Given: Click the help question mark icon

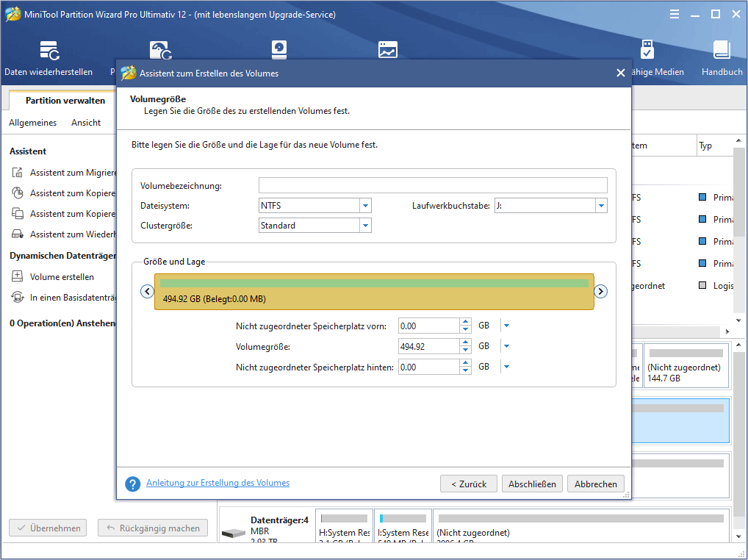Looking at the screenshot, I should (x=133, y=484).
